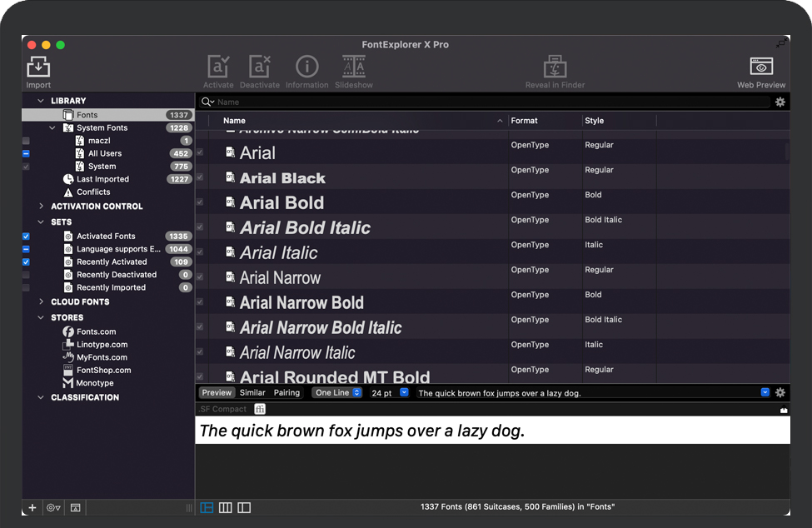The height and width of the screenshot is (528, 812).
Task: Toggle the Recently Activated set checkbox
Action: 27,262
